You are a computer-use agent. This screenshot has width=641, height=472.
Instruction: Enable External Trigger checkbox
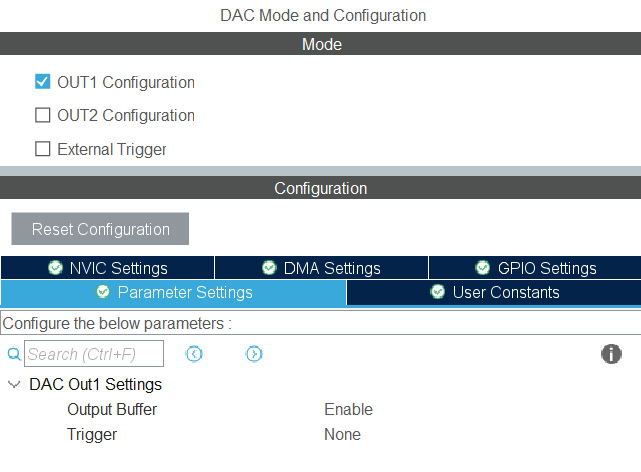tap(43, 149)
